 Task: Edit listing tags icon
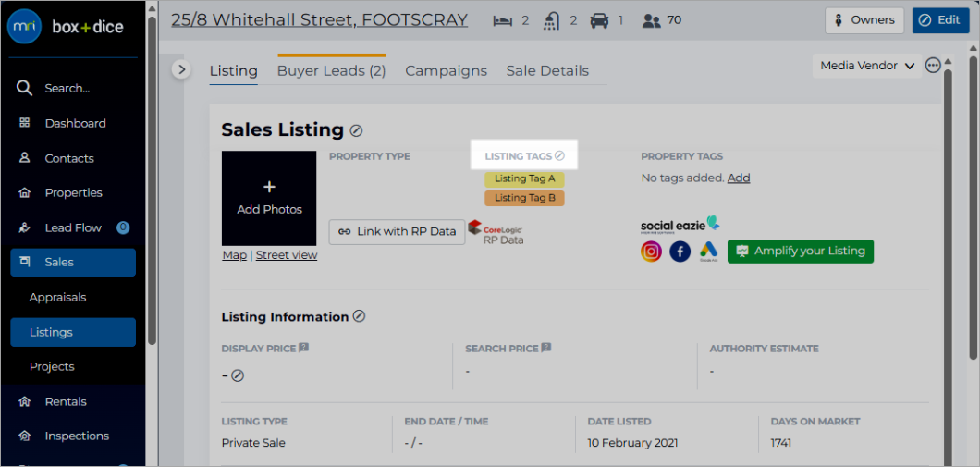click(560, 155)
